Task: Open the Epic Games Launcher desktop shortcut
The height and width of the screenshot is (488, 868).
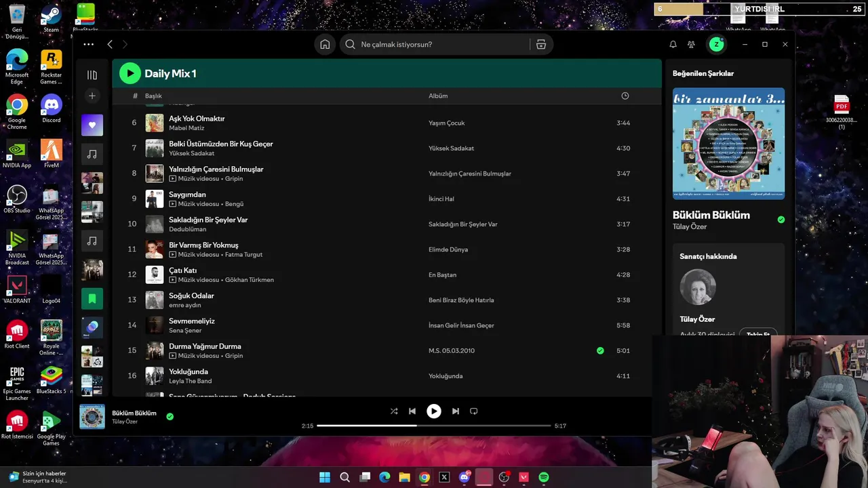Action: pos(17,384)
